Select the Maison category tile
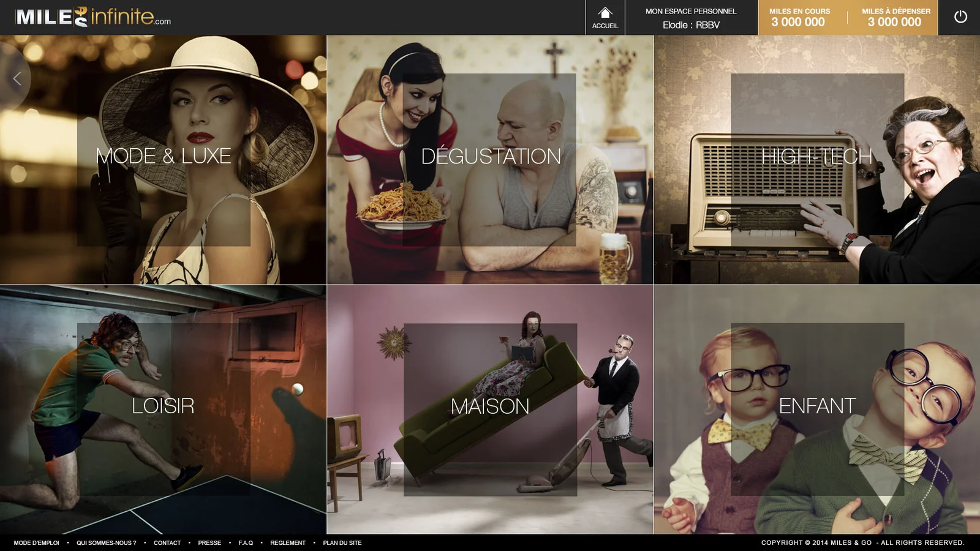Screen dimensions: 980x551 [x=490, y=407]
